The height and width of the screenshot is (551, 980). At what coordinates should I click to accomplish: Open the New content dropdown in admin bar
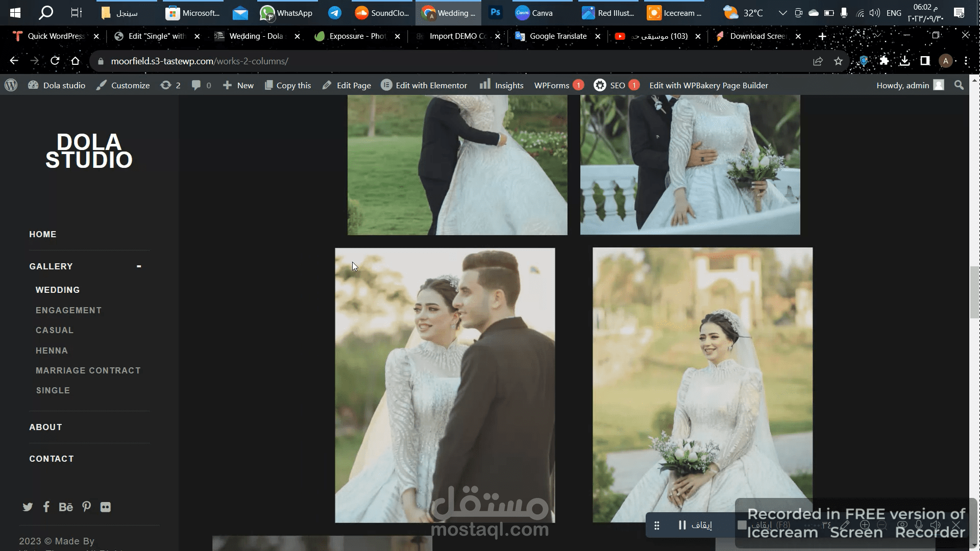pos(238,85)
